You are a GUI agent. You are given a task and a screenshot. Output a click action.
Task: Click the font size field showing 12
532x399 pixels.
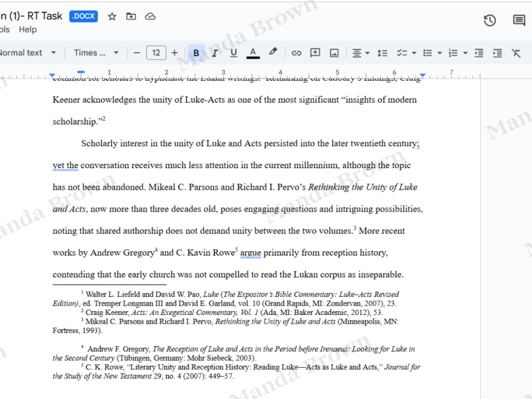[156, 53]
